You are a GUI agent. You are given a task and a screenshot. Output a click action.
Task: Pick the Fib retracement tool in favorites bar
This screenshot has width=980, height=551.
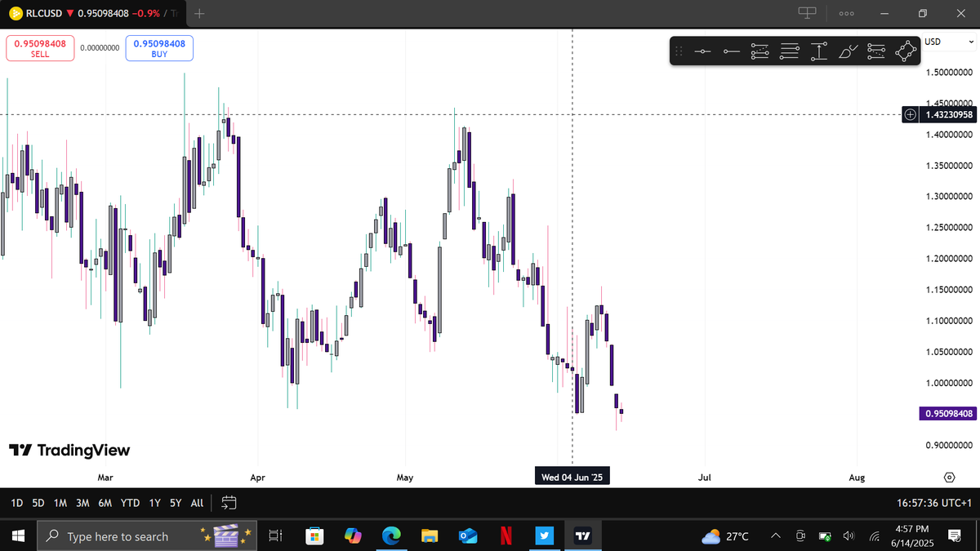pyautogui.click(x=760, y=51)
